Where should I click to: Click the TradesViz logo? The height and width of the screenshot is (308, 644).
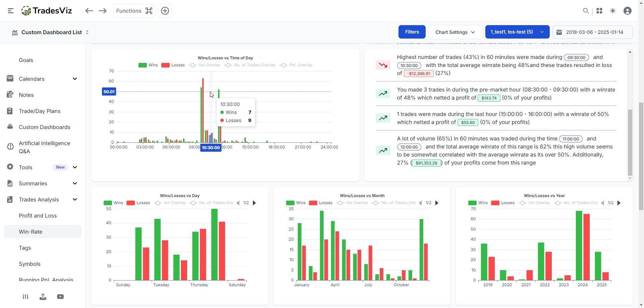[47, 11]
